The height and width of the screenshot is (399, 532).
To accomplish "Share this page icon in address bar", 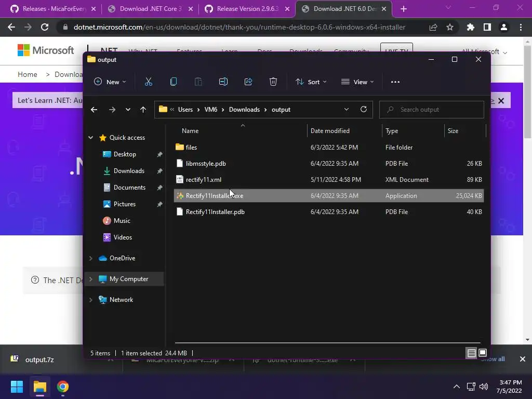I will tap(433, 27).
